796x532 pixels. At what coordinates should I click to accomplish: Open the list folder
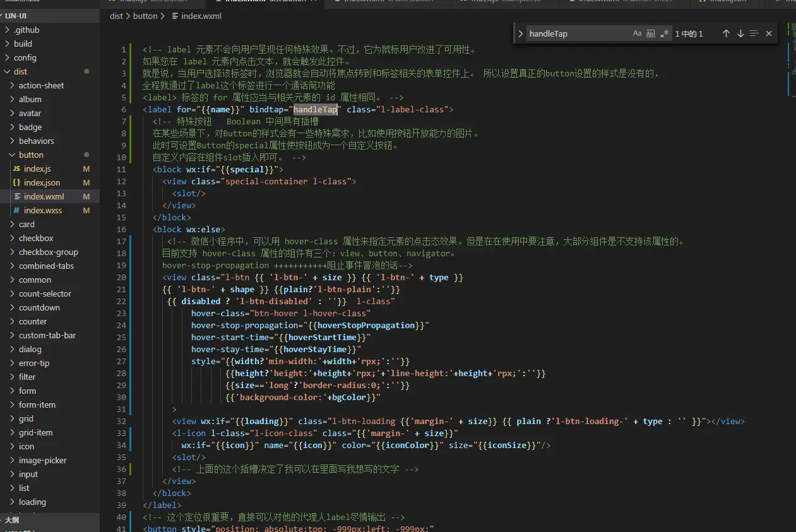(50, 488)
